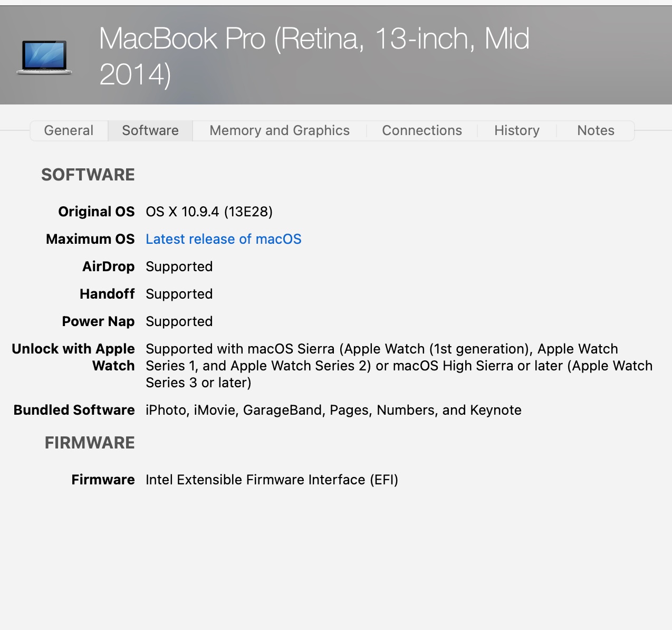The image size is (672, 630).
Task: Go to the Notes tab
Action: point(596,130)
